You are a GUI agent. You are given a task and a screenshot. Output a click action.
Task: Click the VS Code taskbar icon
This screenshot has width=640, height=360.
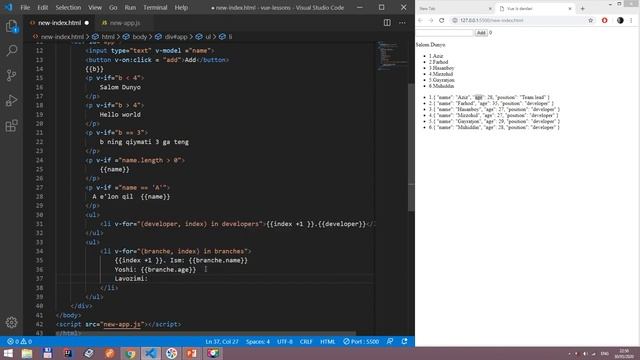151,353
